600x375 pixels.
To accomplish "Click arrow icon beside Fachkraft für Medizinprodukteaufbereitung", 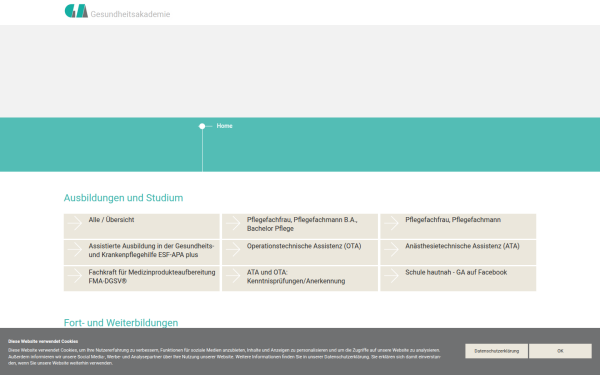I will coord(75,276).
